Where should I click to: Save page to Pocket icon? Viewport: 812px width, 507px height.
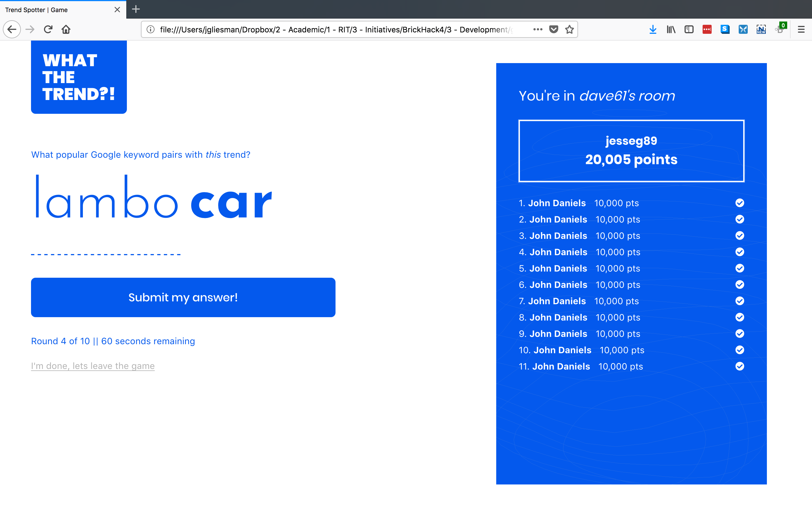(x=554, y=30)
